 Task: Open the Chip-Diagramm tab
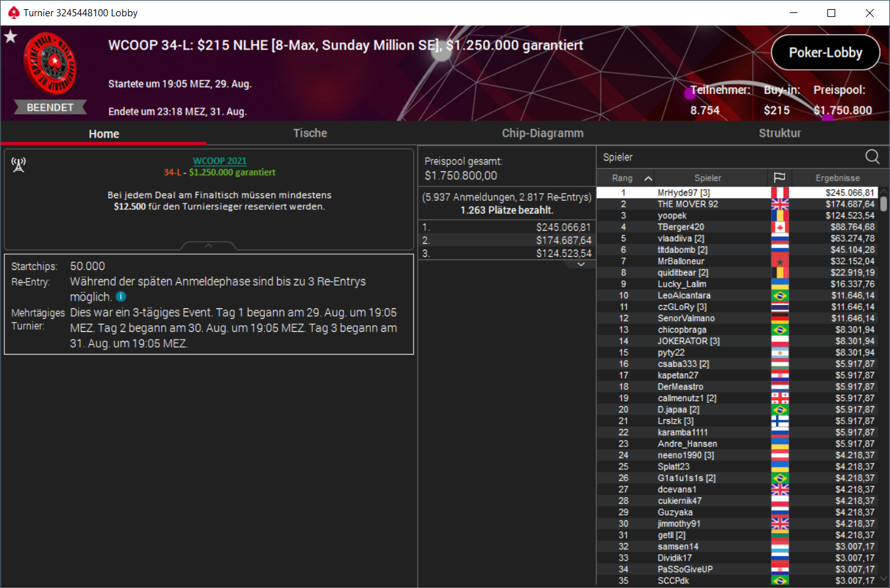(x=542, y=133)
